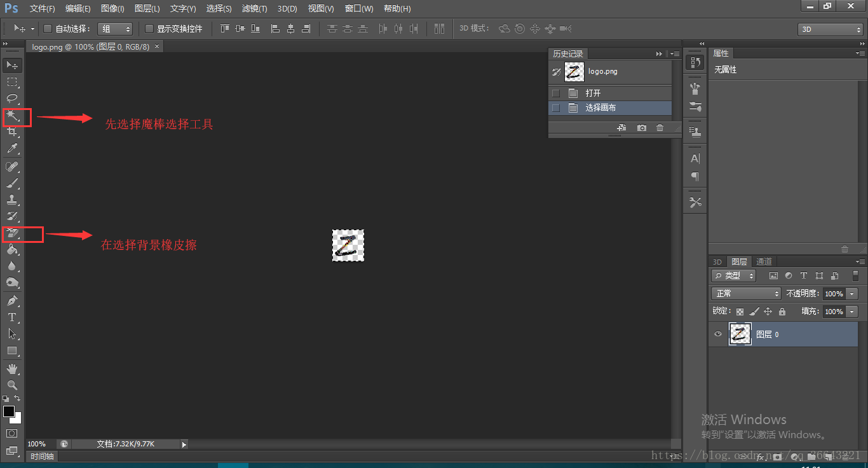This screenshot has width=868, height=468.
Task: Select the Rectangular Marquee tool
Action: pyautogui.click(x=12, y=82)
